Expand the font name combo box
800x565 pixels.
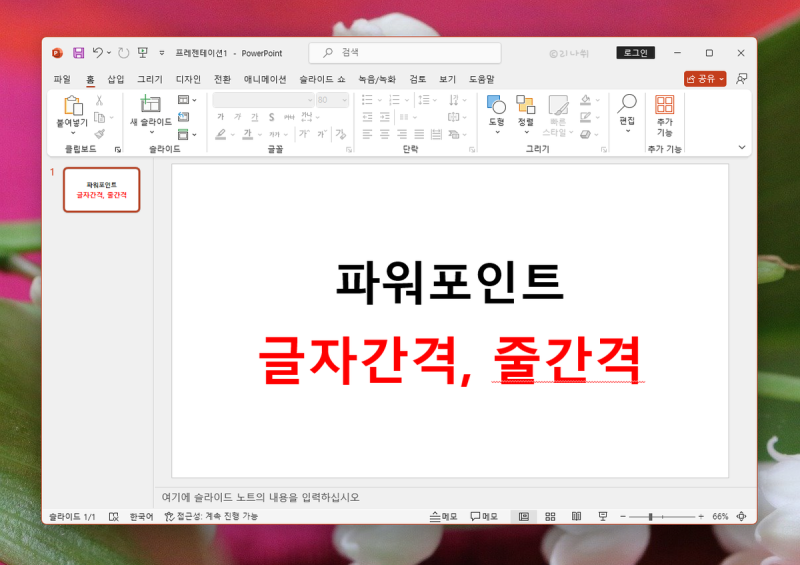[x=308, y=100]
